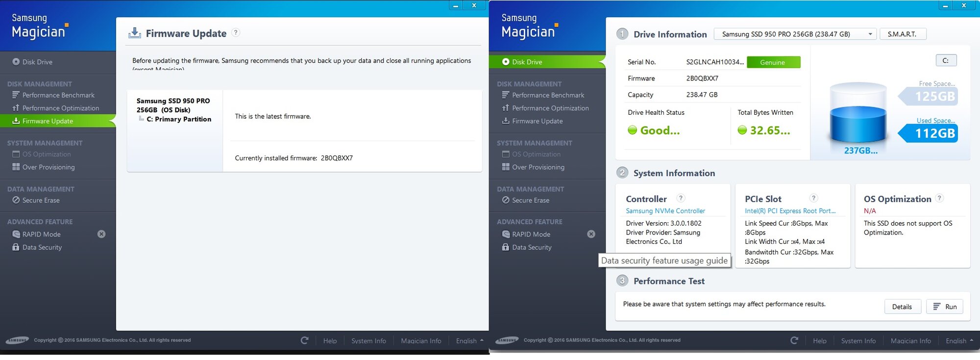This screenshot has width=980, height=360.
Task: Toggle RAPID Mode status in the Firmware Update window
Action: point(101,234)
